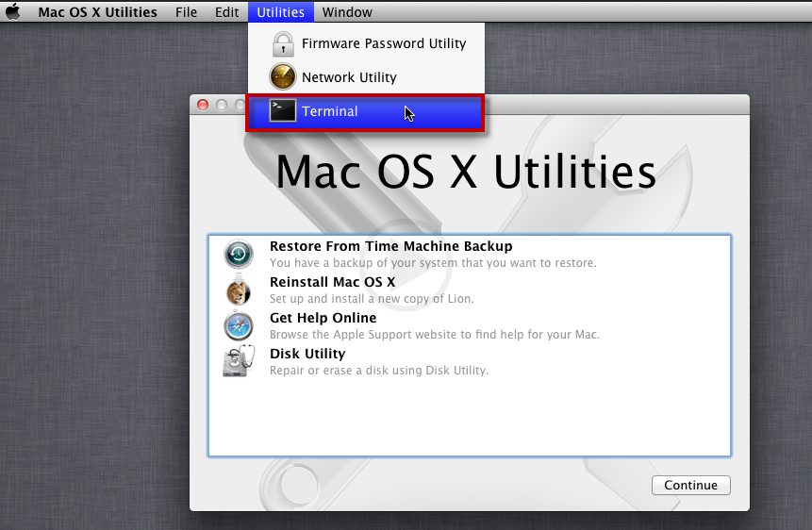Select the Reinstall Mac OS X option
The height and width of the screenshot is (530, 812).
coord(333,282)
